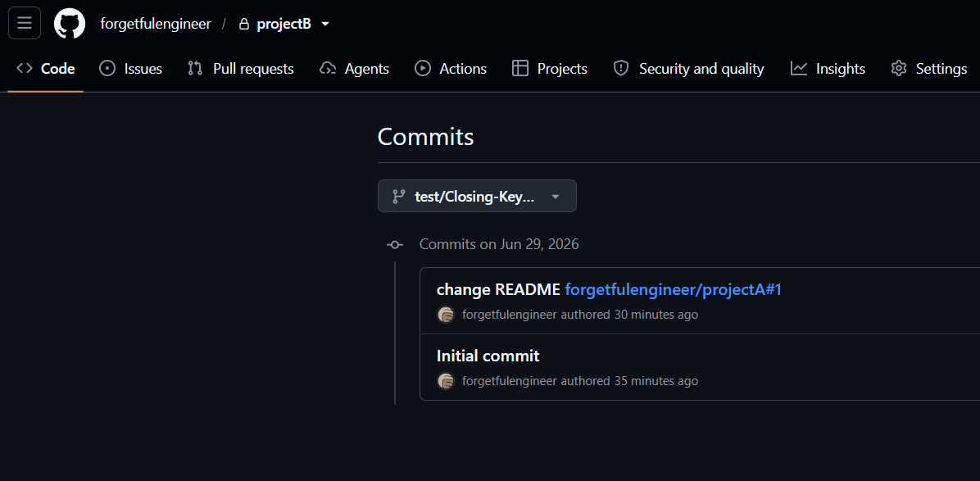This screenshot has height=481, width=980.
Task: Click the Issues circle-dot icon
Action: tap(107, 69)
